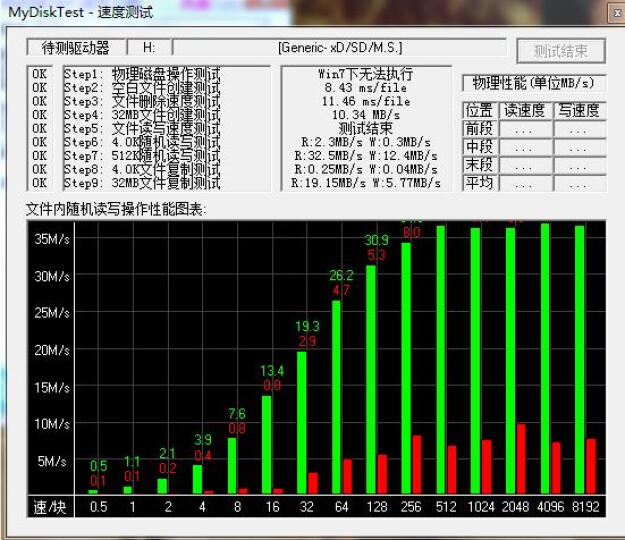Click the 读速度 column header

click(x=525, y=110)
